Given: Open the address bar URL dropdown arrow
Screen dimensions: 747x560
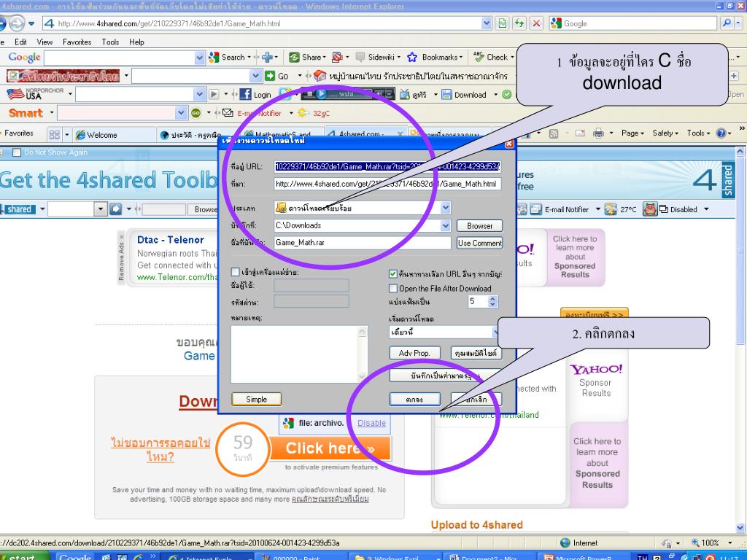Looking at the screenshot, I should (x=486, y=23).
